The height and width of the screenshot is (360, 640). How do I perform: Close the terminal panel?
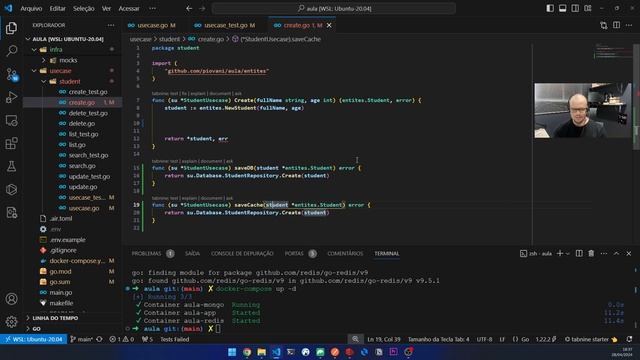coord(629,253)
